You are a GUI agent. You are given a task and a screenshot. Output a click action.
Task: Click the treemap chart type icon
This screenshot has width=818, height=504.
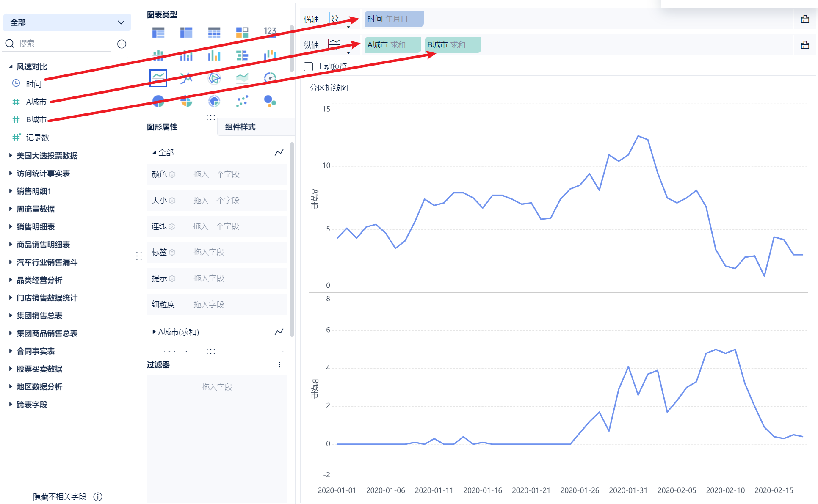click(242, 32)
